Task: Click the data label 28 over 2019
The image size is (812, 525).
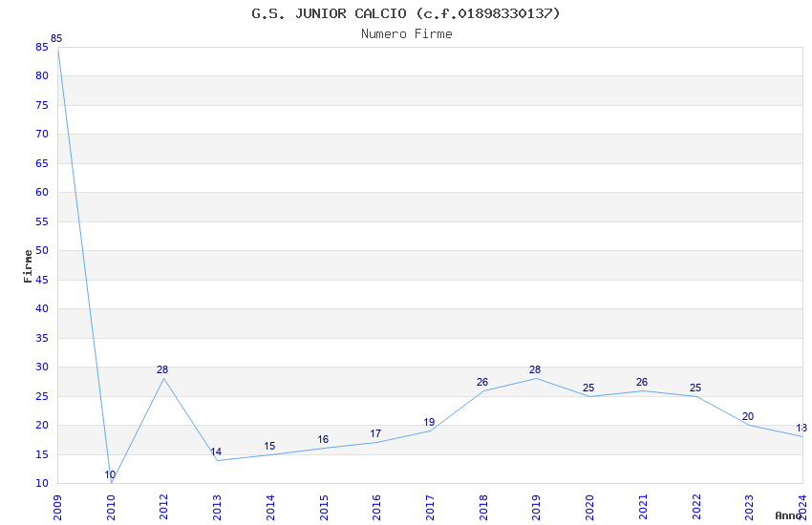Action: pos(535,369)
